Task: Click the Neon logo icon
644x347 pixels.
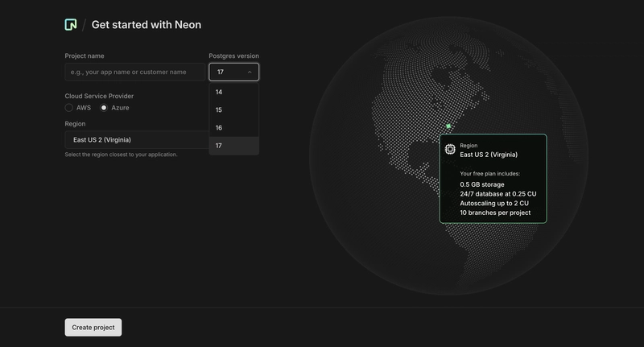Action: (71, 25)
